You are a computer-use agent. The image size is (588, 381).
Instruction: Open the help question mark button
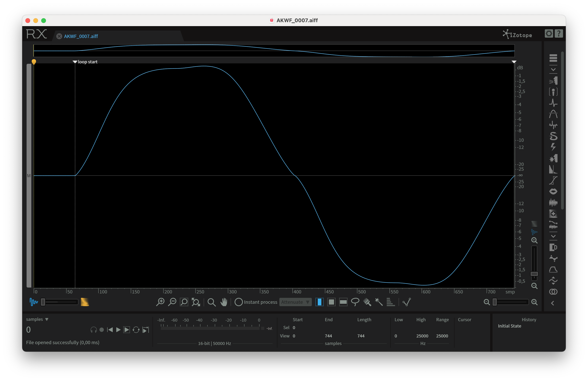point(559,34)
